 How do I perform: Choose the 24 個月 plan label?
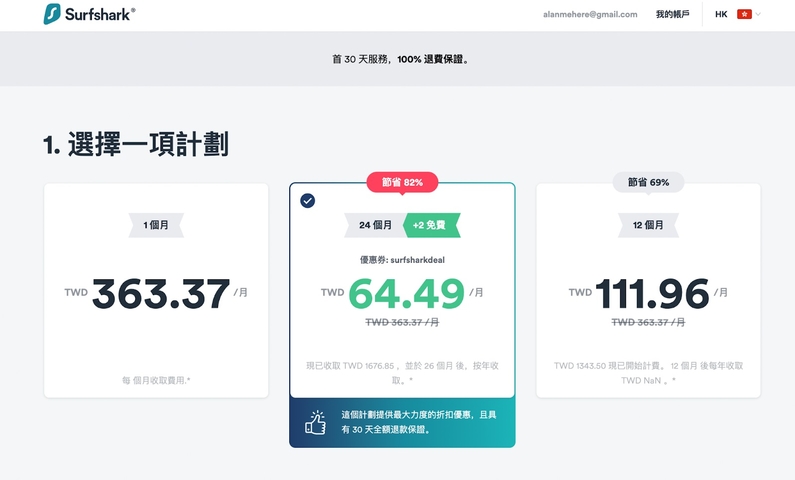click(x=375, y=225)
